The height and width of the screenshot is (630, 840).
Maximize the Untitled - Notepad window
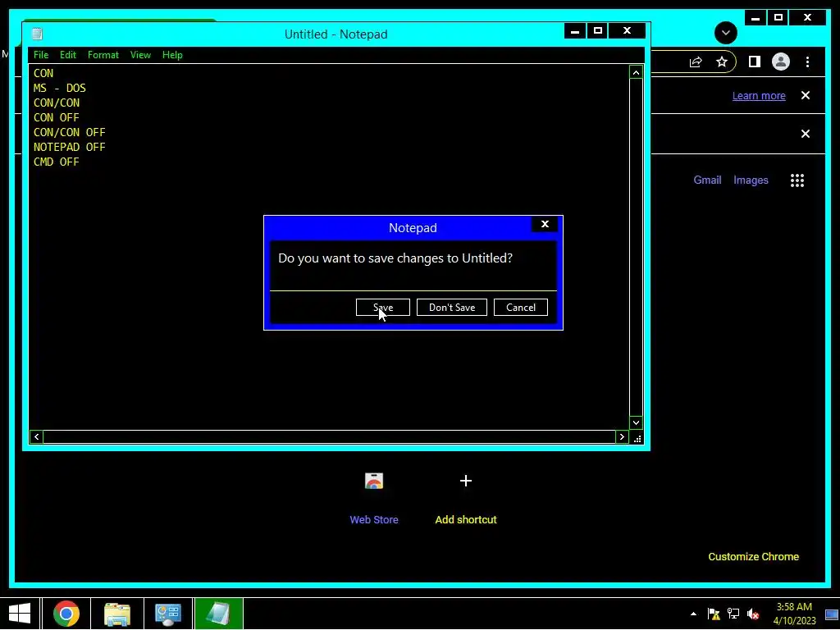point(598,31)
